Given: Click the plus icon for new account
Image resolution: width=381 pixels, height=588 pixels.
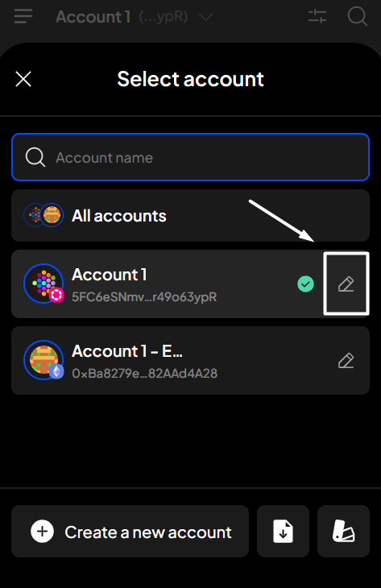Looking at the screenshot, I should click(x=43, y=531).
